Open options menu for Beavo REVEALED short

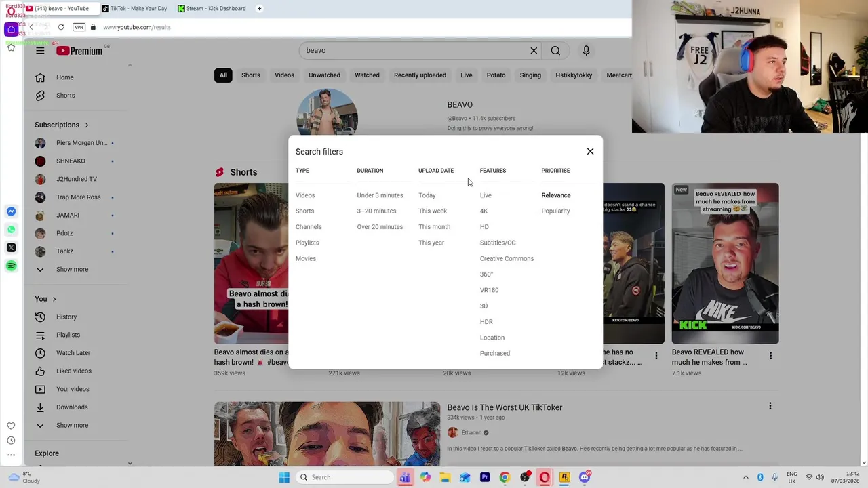[x=770, y=356]
